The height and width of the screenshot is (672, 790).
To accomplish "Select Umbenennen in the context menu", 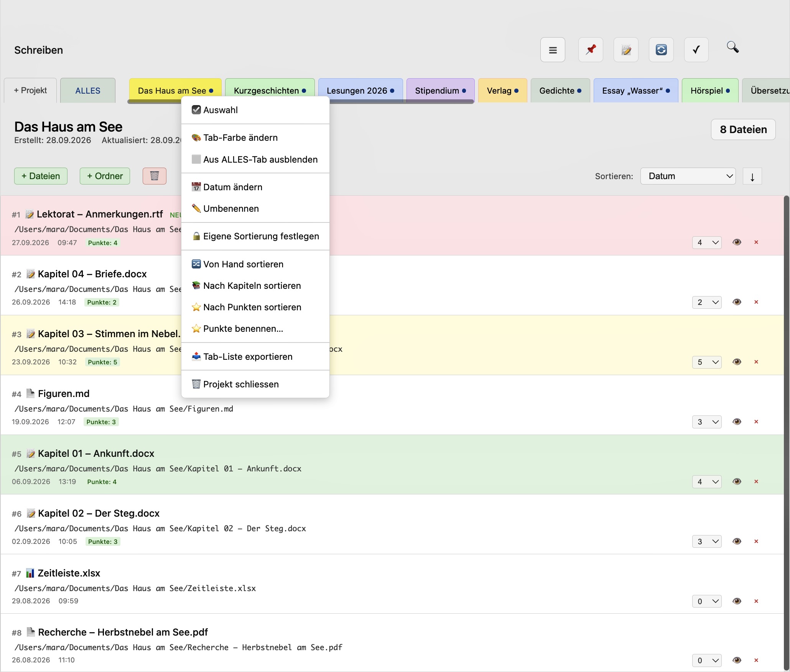I will (255, 209).
